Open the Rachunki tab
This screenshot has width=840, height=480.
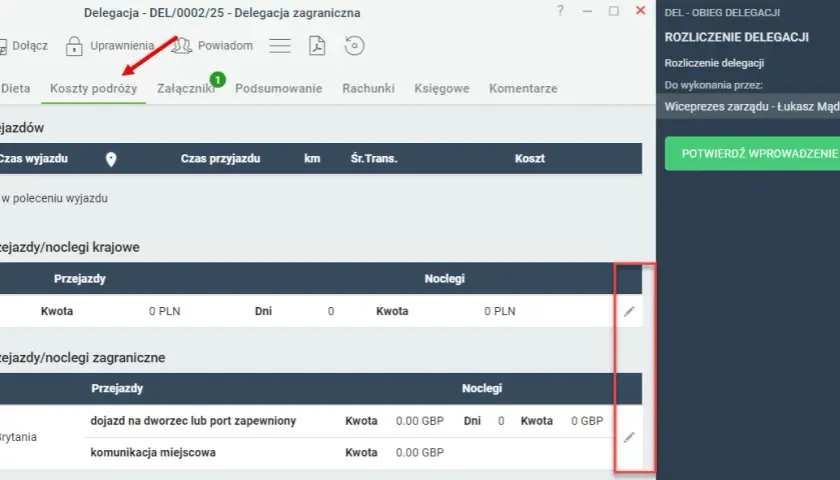[369, 88]
